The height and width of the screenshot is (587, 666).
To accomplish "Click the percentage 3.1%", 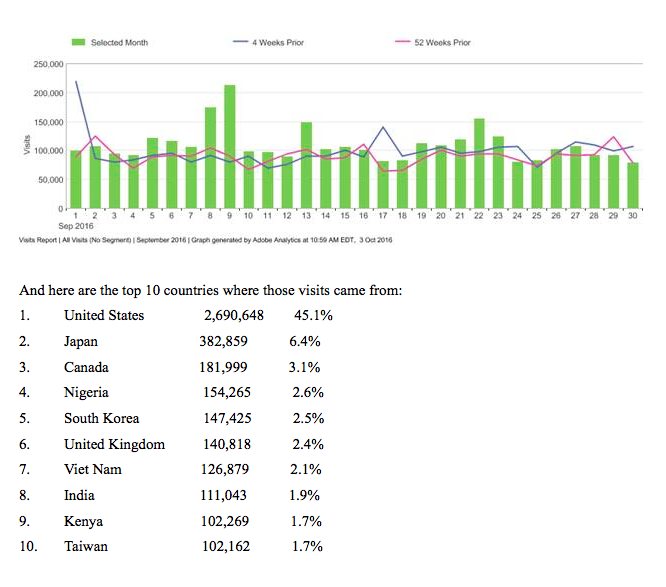I will pyautogui.click(x=305, y=367).
